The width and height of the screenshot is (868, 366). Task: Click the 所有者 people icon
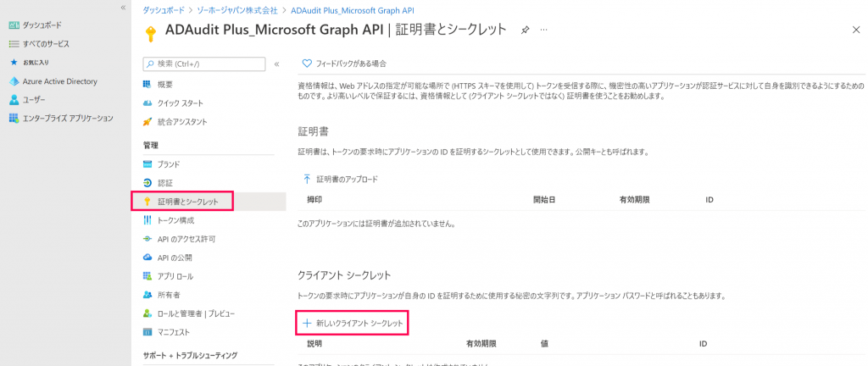[147, 295]
